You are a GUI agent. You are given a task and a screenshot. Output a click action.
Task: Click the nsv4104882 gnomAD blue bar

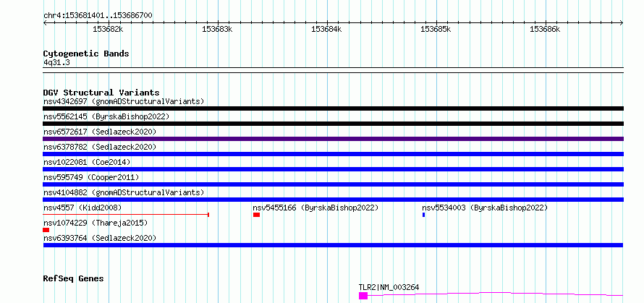click(x=333, y=200)
